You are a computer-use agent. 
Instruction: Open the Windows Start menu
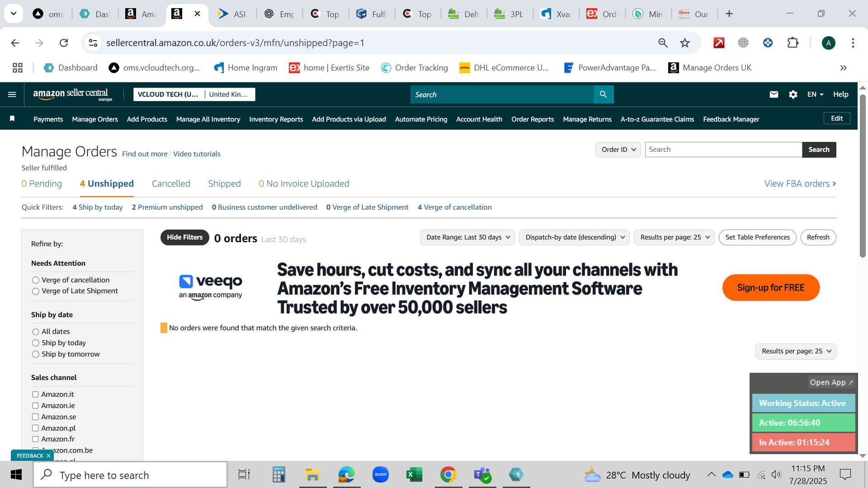tap(16, 475)
